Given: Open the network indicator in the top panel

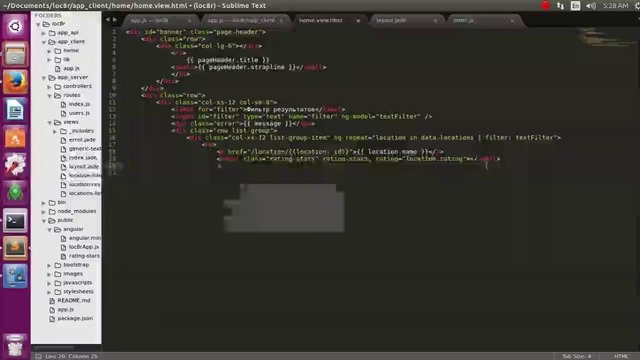Looking at the screenshot, I should tap(560, 6).
